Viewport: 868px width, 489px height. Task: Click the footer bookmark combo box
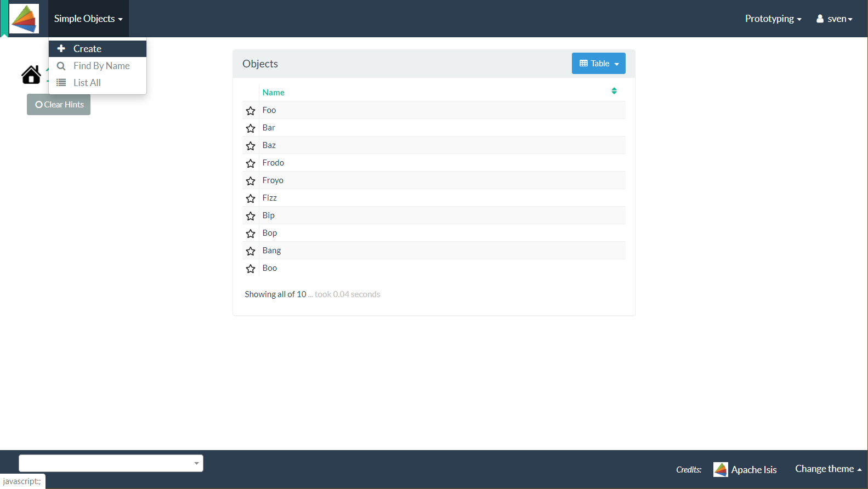click(111, 463)
